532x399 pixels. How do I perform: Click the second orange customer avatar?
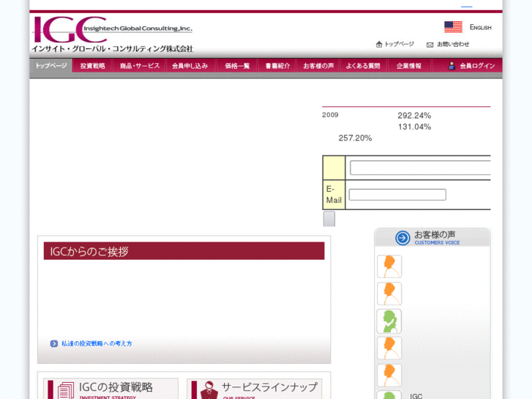coord(389,294)
